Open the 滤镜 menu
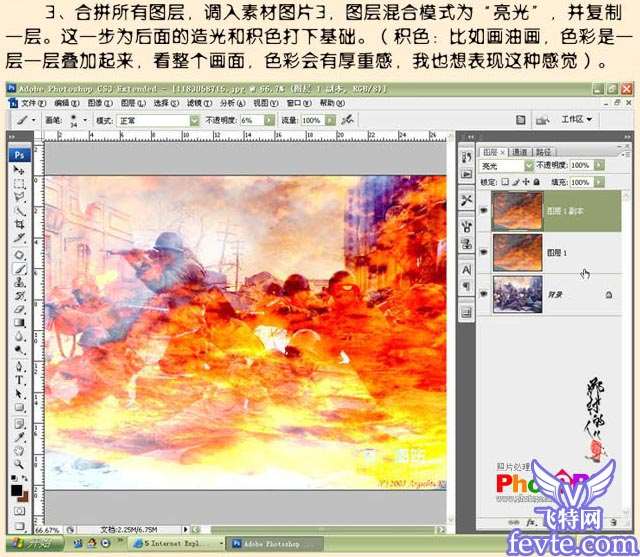The width and height of the screenshot is (640, 557). (200, 103)
